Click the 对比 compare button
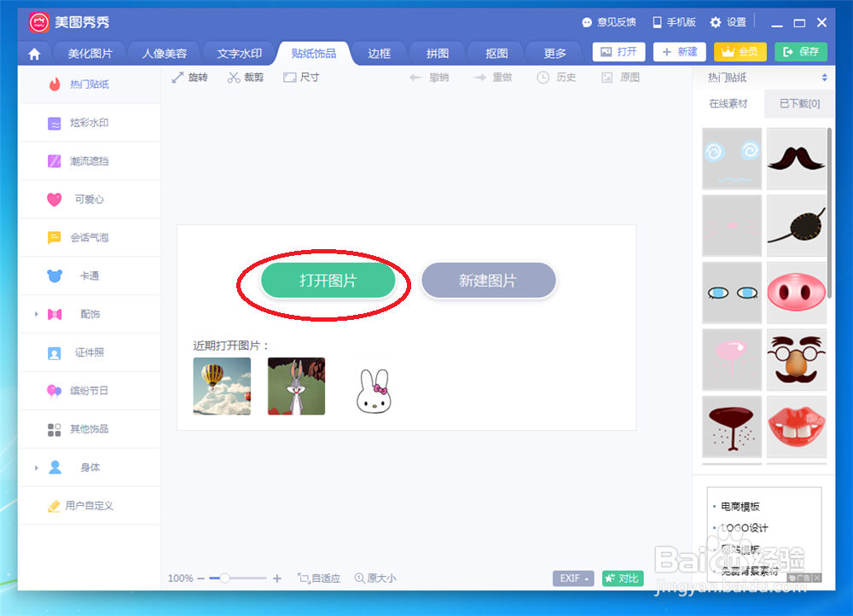Screen dimensions: 853x616 pos(623,578)
